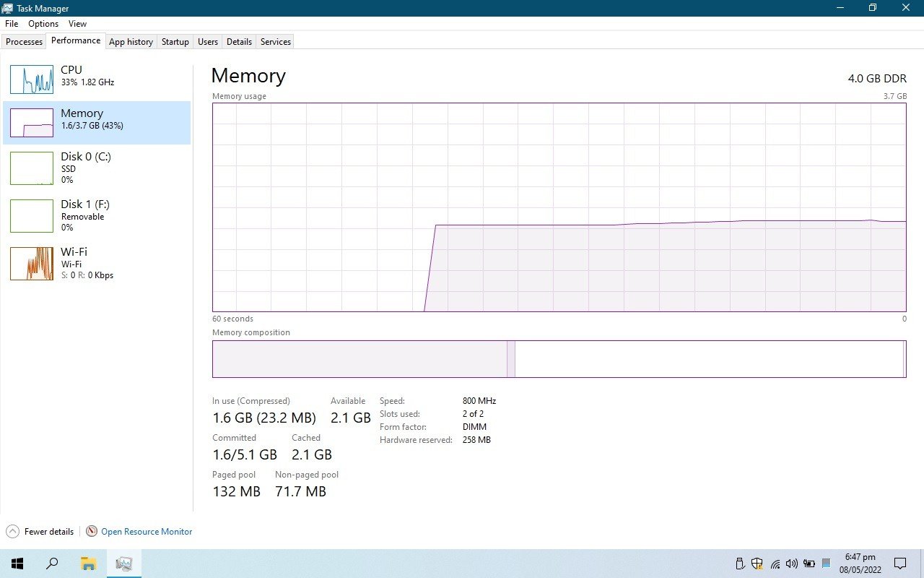This screenshot has height=578, width=924.
Task: Go to the Services tab
Action: pyautogui.click(x=275, y=42)
